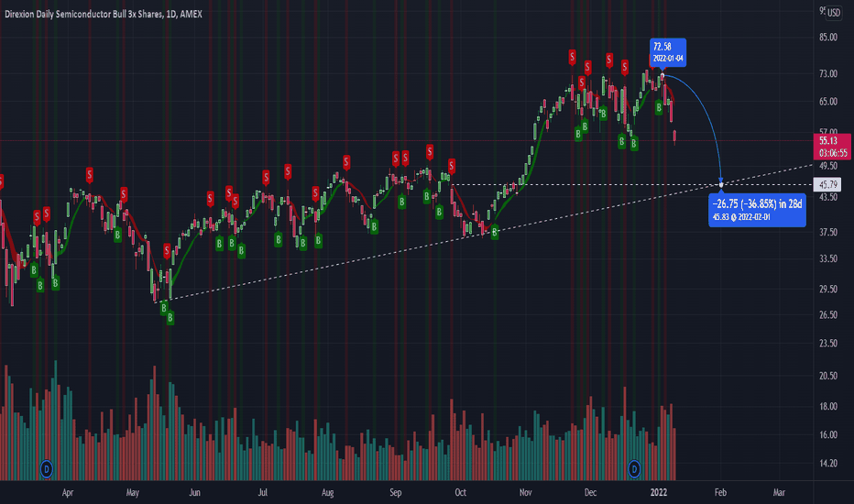This screenshot has width=854, height=504.
Task: Click the 43.50 price scale value
Action: click(x=827, y=197)
